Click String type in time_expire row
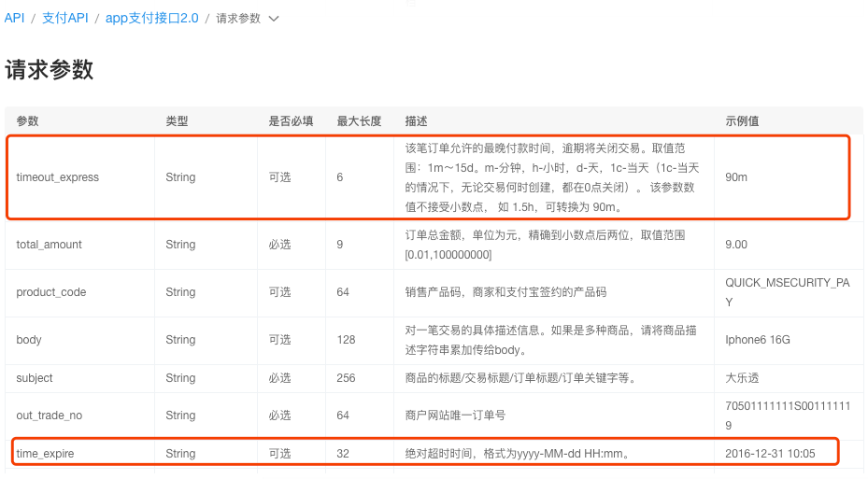Viewport: 868px width, 479px height. (x=180, y=454)
